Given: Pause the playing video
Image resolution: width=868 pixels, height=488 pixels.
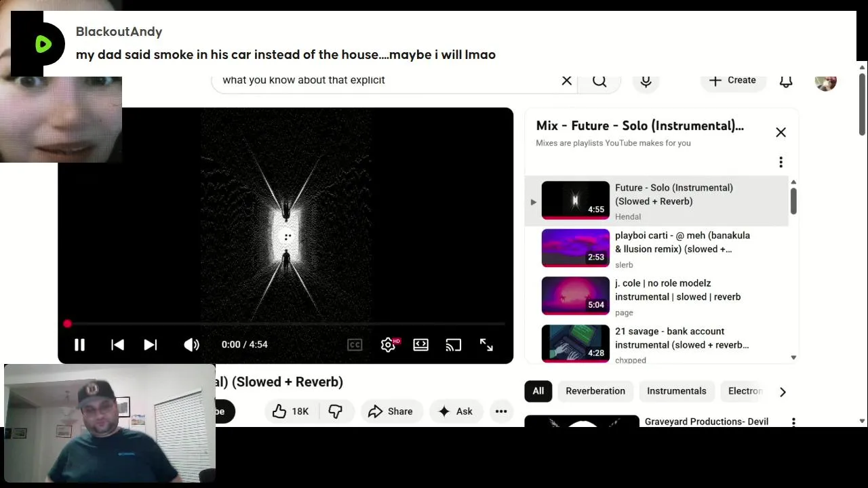Looking at the screenshot, I should click(79, 345).
